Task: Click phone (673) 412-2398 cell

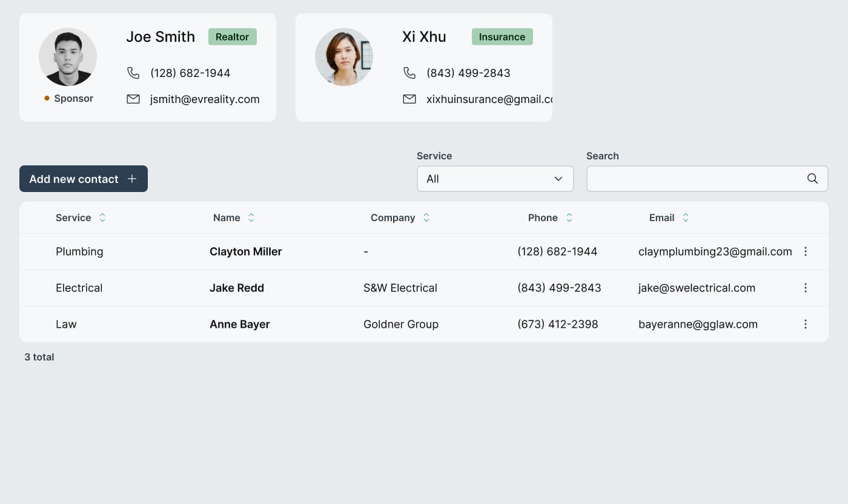Action: (558, 324)
